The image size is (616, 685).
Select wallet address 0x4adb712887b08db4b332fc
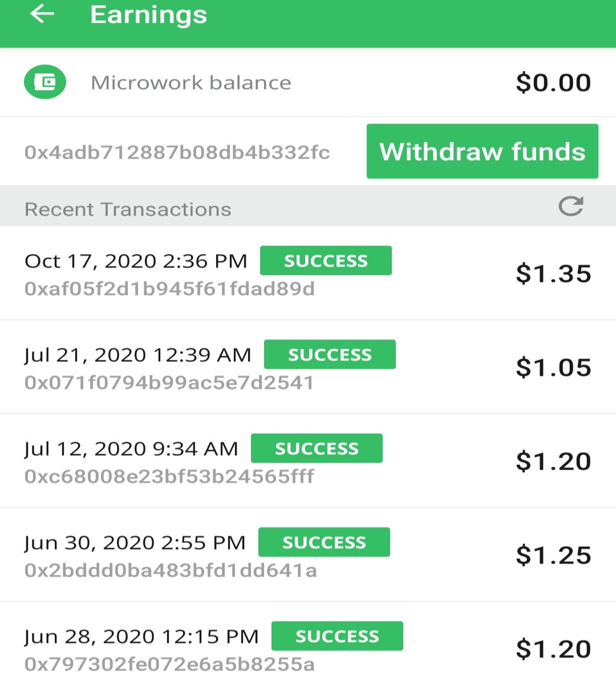point(177,152)
